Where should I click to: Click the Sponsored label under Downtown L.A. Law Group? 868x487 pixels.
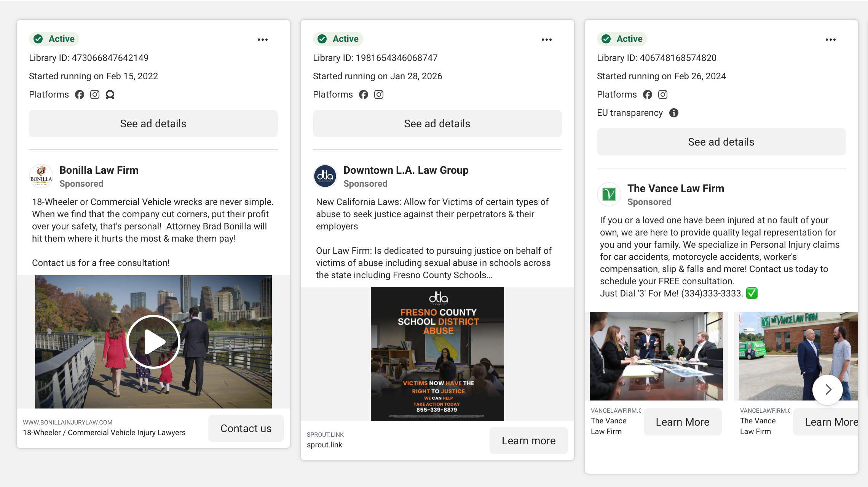click(365, 184)
